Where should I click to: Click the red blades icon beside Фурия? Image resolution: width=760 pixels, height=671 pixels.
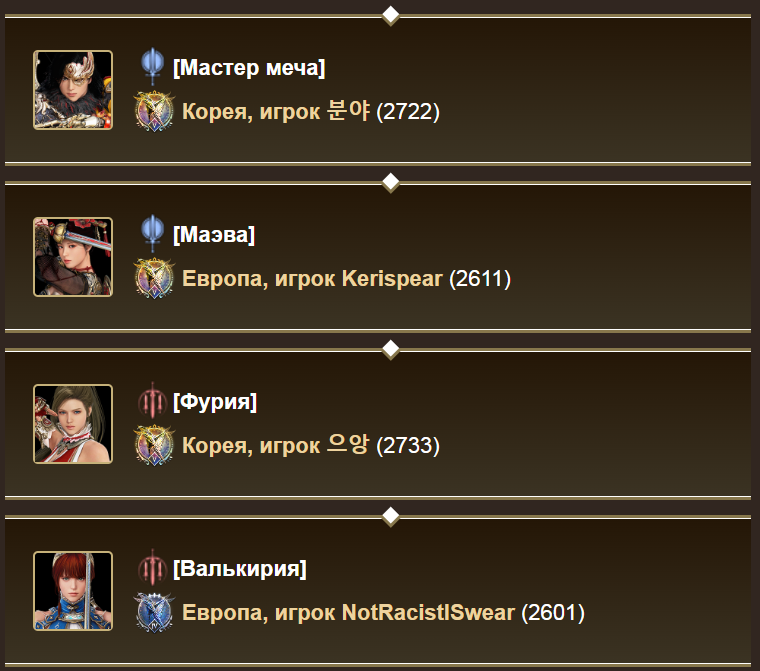[x=153, y=401]
